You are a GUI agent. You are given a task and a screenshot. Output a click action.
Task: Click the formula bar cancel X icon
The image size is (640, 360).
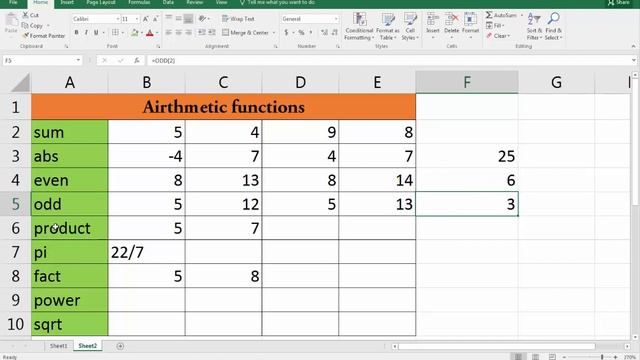(104, 60)
